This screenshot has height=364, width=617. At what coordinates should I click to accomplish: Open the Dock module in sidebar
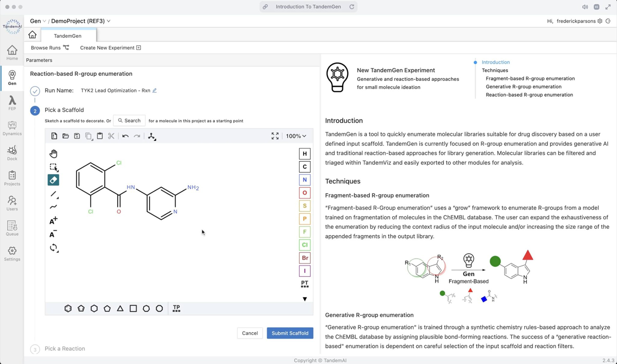(12, 153)
